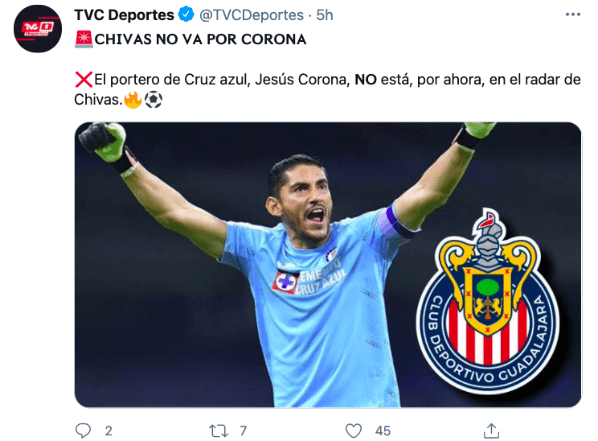Click the TVC Deportes profile avatar
The image size is (598, 441).
(x=37, y=29)
